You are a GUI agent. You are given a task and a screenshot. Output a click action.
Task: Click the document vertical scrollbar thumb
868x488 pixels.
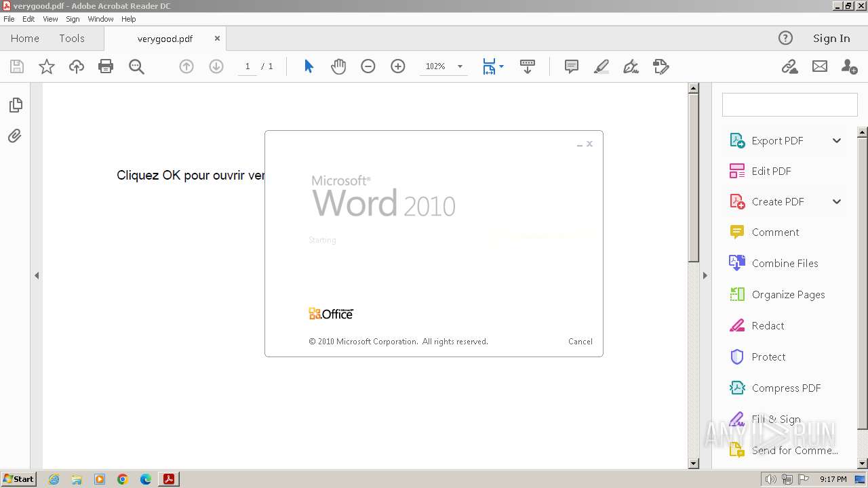[x=693, y=178]
